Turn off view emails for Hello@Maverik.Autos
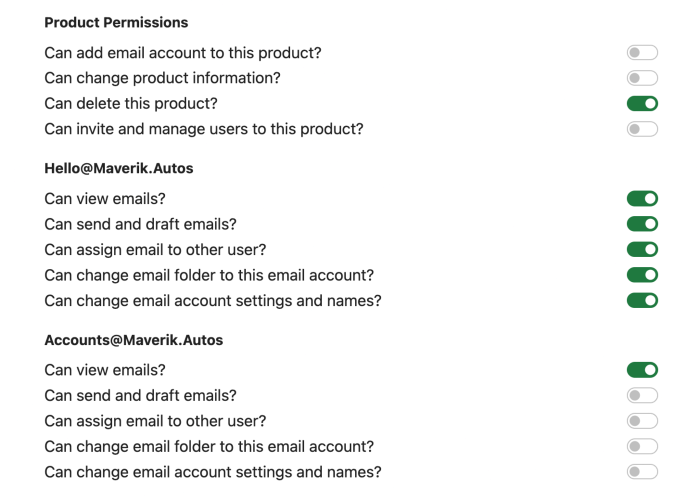Viewport: 700px width, 500px height. [642, 199]
